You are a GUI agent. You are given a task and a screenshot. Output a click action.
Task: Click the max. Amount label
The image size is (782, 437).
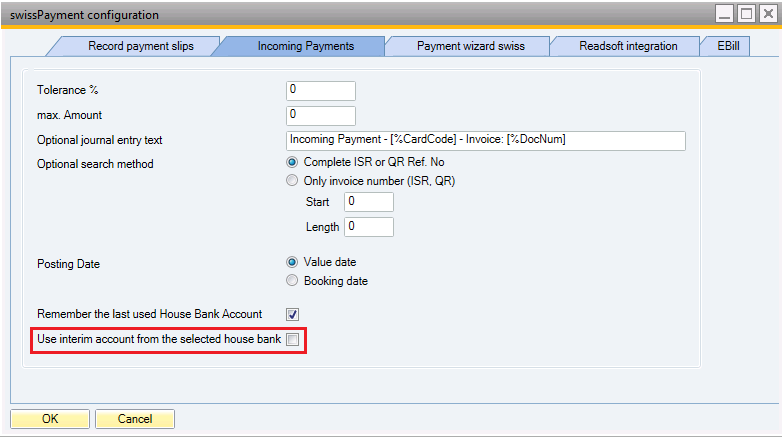[x=69, y=115]
